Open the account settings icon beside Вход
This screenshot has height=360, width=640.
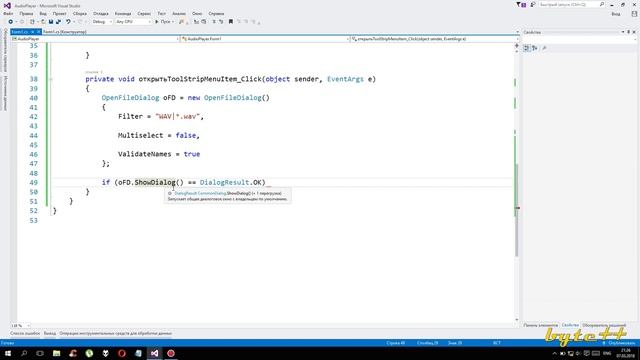[x=634, y=14]
